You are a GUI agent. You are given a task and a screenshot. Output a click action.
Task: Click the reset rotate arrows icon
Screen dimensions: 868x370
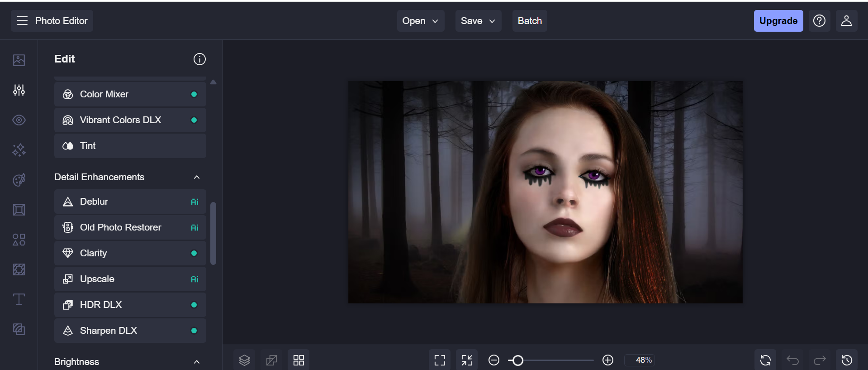click(765, 360)
